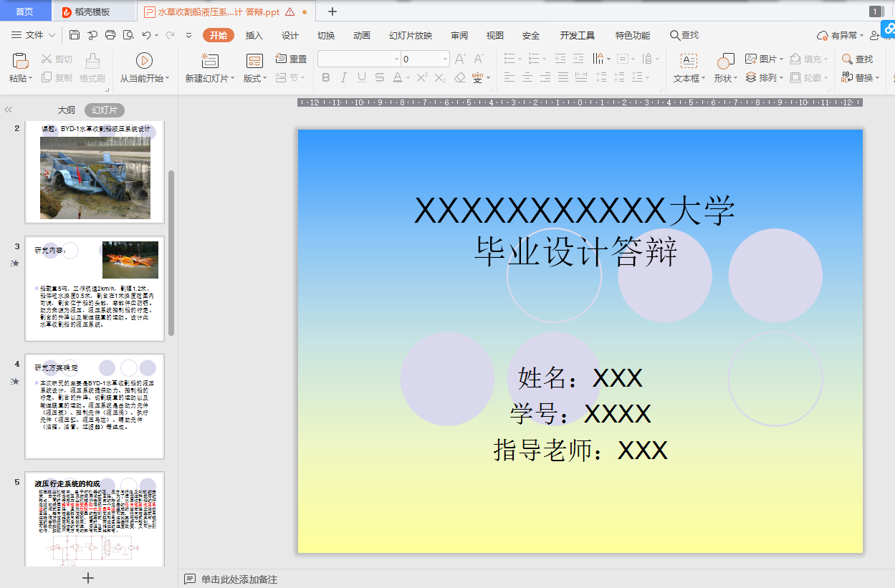Open the font name combo box
895x588 pixels.
(x=359, y=59)
